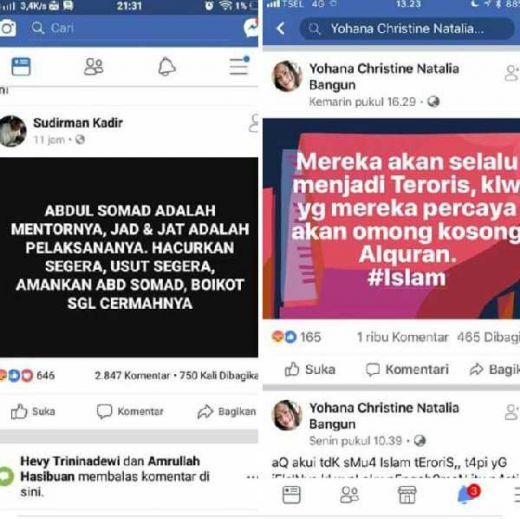Like Sudirman Kadir's post with Suka
The height and width of the screenshot is (519, 520).
33,411
